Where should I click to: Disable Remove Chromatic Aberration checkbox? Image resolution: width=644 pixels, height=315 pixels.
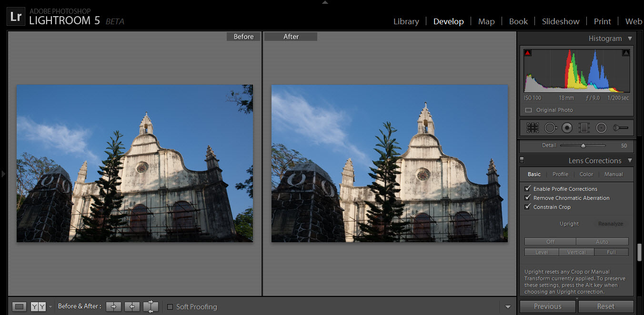527,198
